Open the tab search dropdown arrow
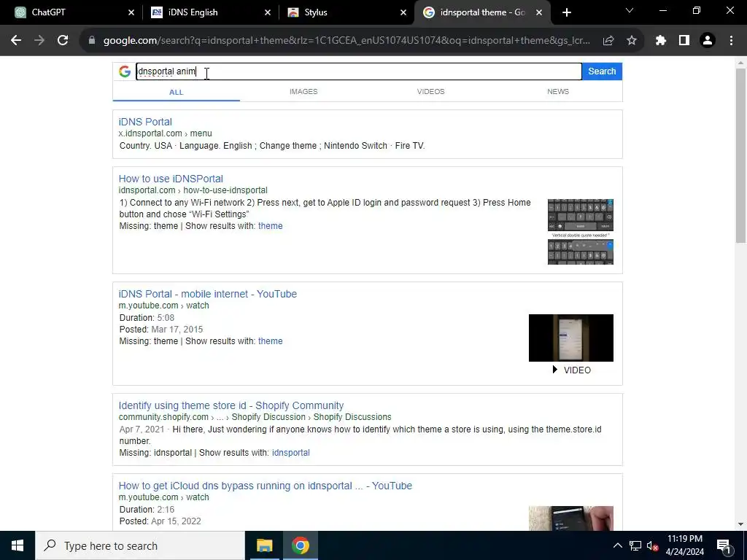Viewport: 747px width, 560px height. (630, 10)
